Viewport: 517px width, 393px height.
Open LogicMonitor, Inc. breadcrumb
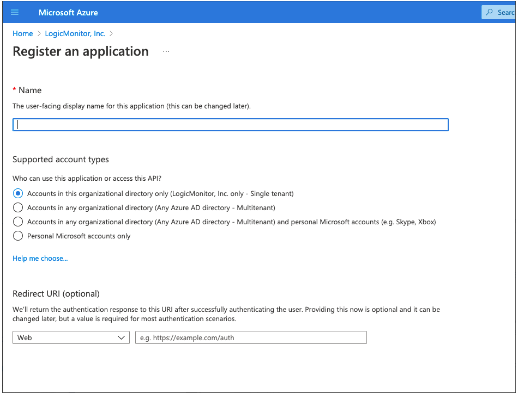[x=75, y=33]
